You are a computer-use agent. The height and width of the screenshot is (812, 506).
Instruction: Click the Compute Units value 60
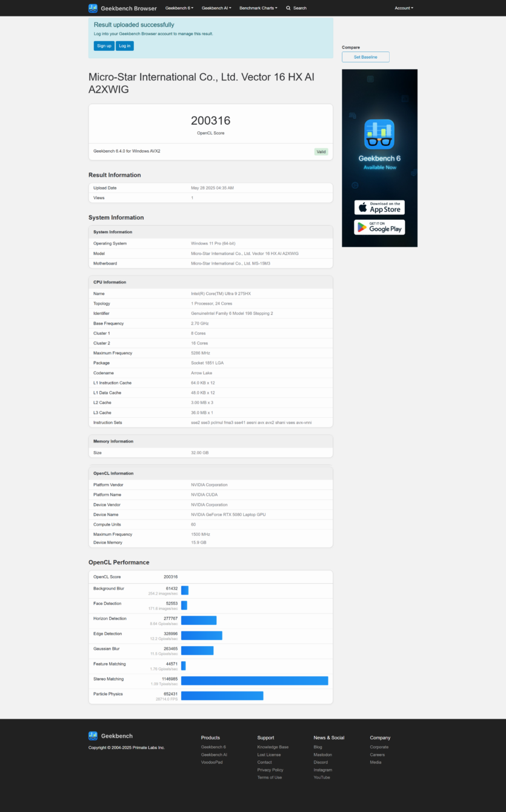tap(193, 524)
